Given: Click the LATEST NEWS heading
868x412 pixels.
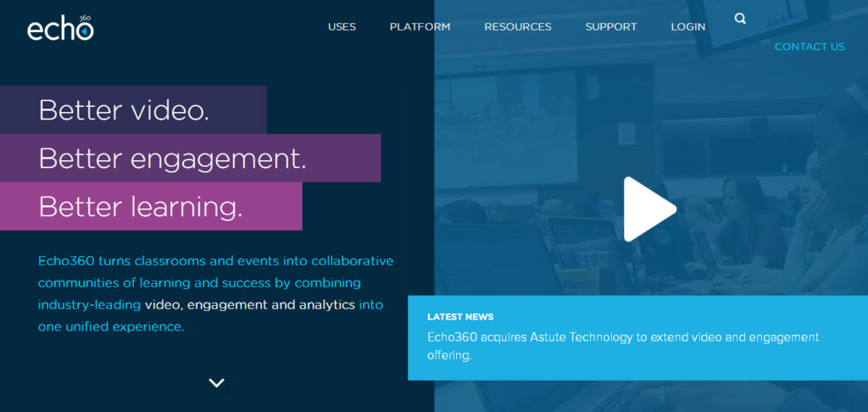Looking at the screenshot, I should click(x=460, y=317).
